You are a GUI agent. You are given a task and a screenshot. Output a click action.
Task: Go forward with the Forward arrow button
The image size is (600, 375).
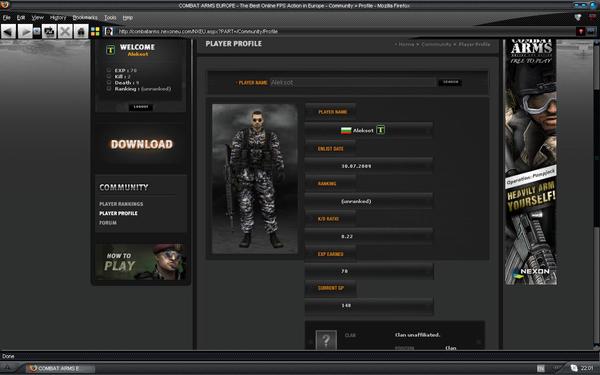coord(25,31)
